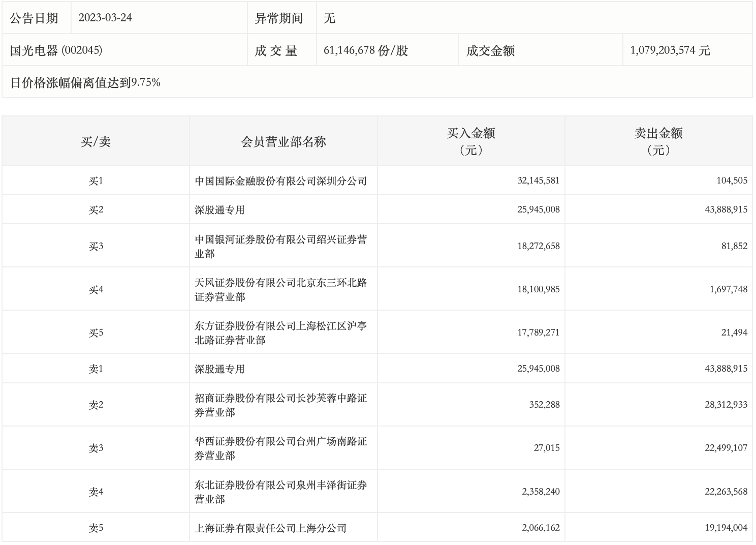Click 上海证券有限责任公司上海分公司
Image resolution: width=756 pixels, height=545 pixels.
pyautogui.click(x=271, y=528)
